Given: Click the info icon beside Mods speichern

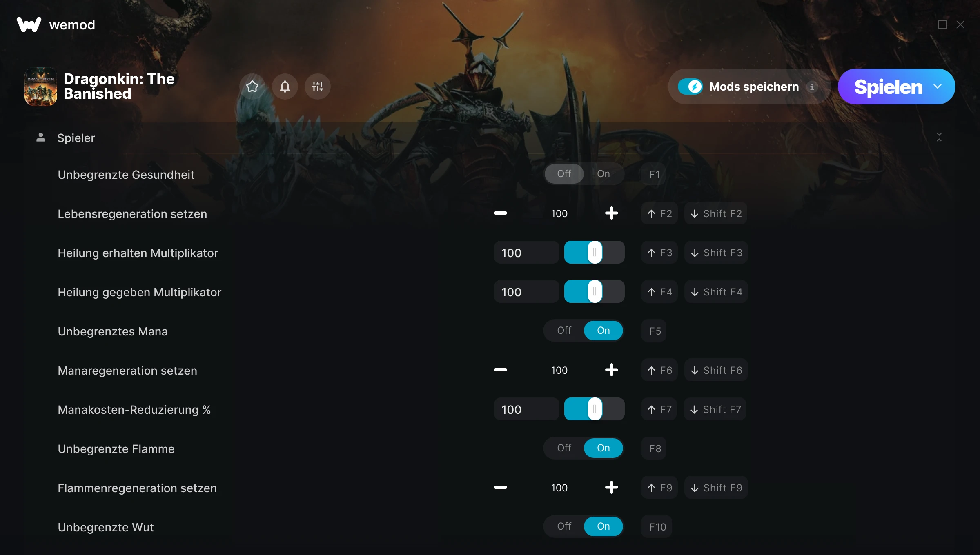Looking at the screenshot, I should pyautogui.click(x=812, y=87).
